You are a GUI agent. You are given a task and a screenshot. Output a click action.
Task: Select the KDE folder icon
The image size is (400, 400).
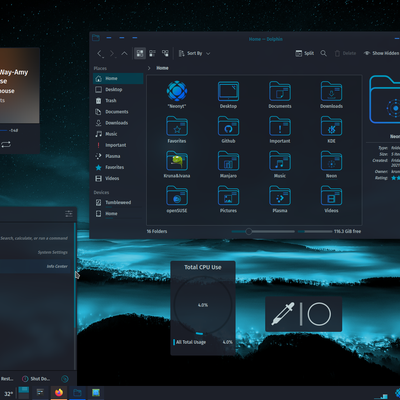331,126
